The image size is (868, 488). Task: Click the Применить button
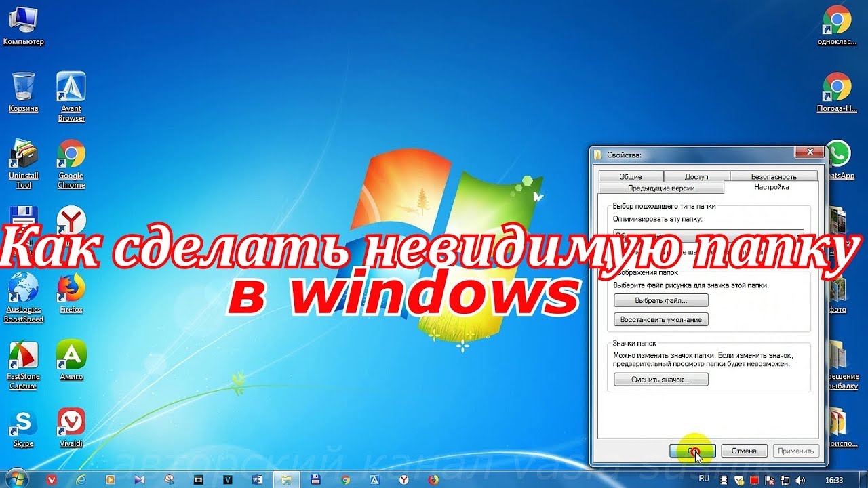(x=795, y=451)
